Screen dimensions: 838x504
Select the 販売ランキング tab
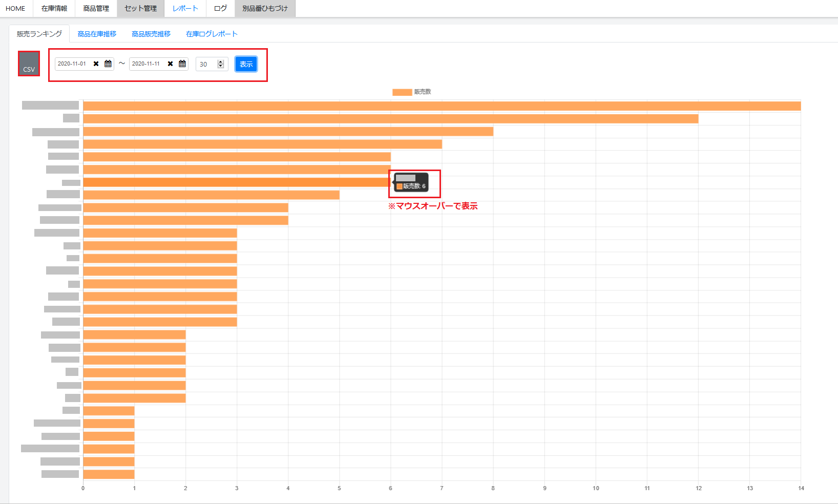(x=39, y=34)
